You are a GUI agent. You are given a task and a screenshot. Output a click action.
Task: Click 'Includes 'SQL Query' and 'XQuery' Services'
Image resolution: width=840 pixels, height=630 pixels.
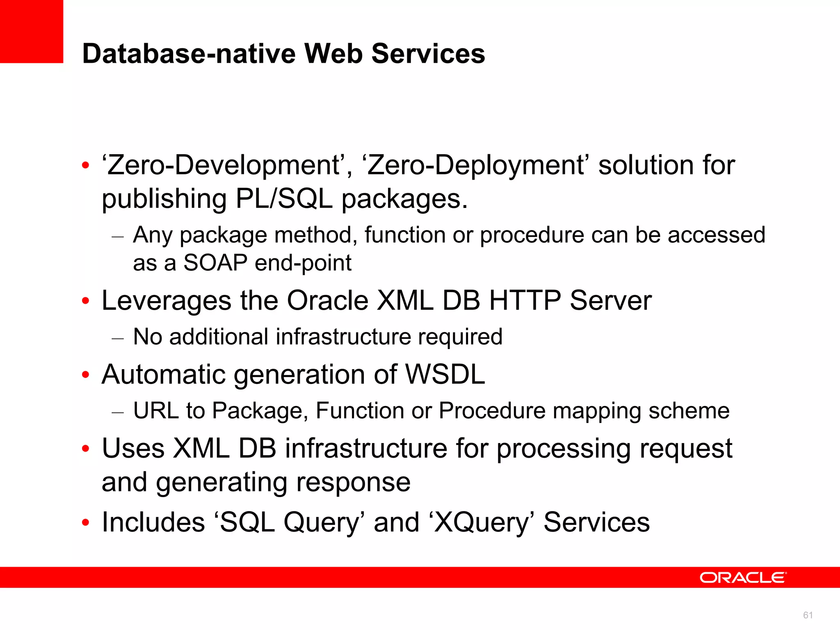pyautogui.click(x=376, y=523)
